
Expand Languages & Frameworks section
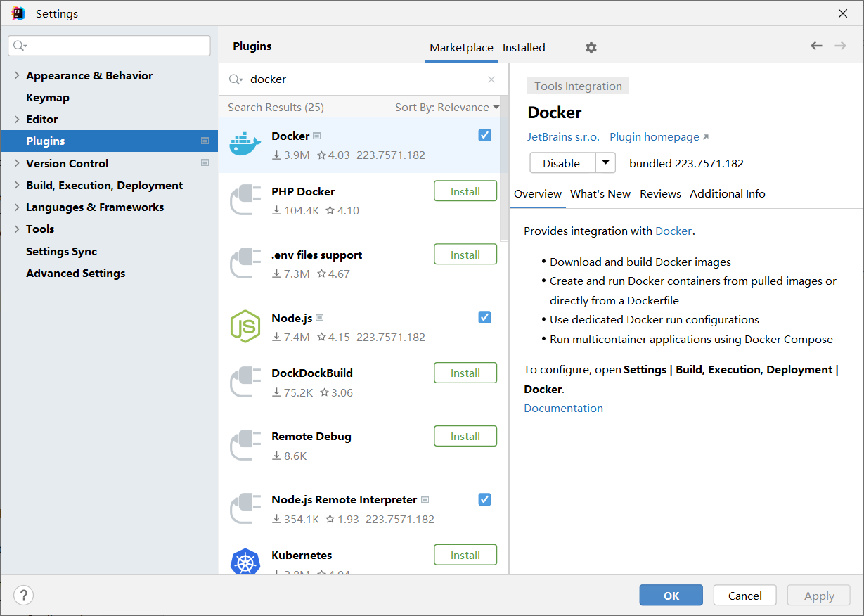[x=17, y=207]
